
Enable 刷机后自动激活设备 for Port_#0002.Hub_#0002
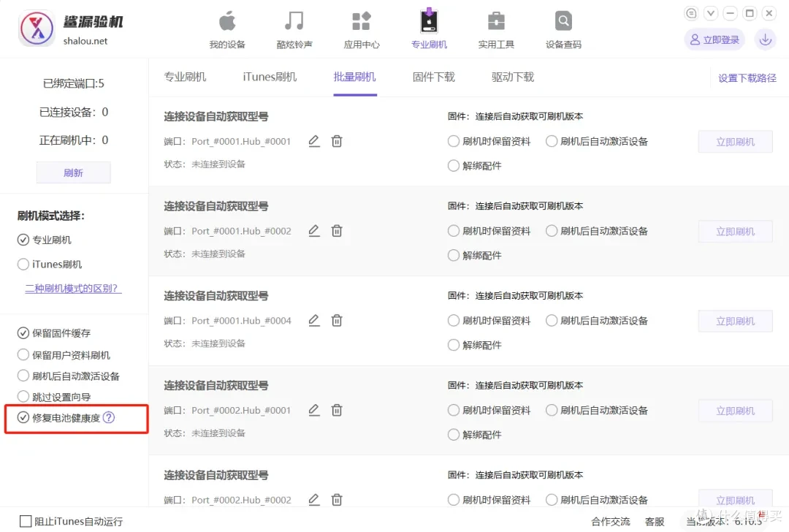tap(552, 499)
